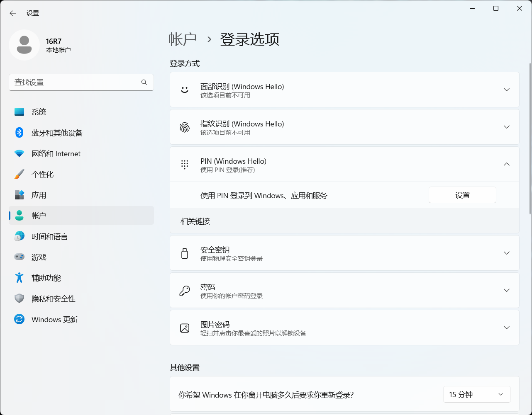
Task: Expand the 图片密码 option
Action: pos(506,328)
